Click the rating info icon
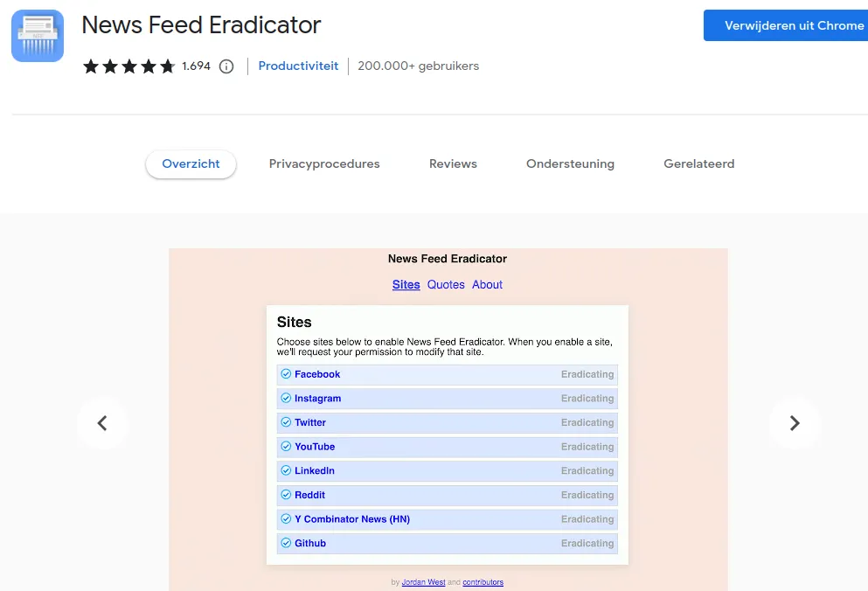Screen dimensions: 868x591 coord(226,66)
